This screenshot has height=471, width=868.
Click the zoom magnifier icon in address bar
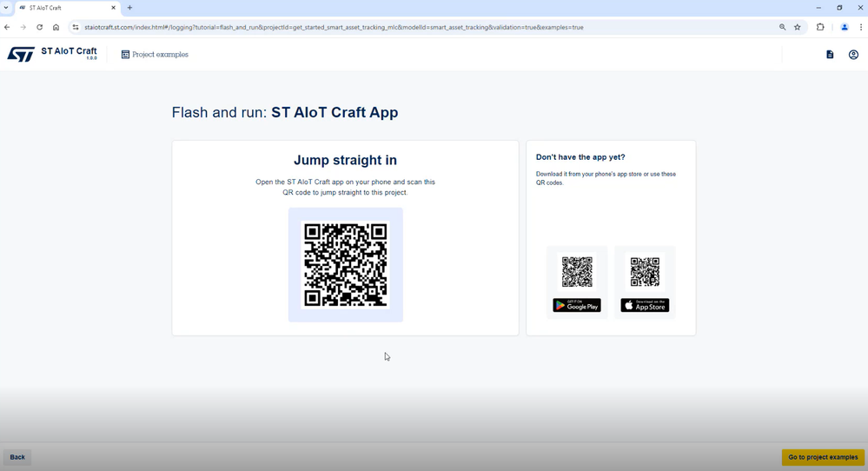(x=782, y=27)
